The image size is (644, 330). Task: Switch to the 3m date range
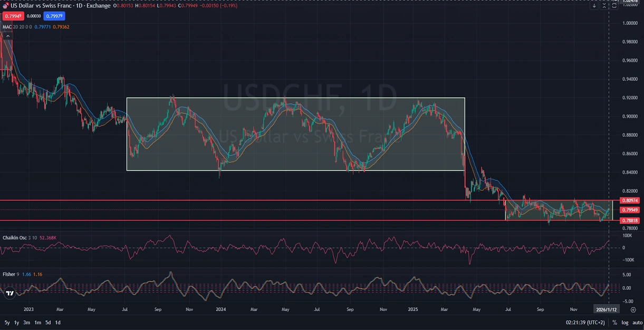click(27, 323)
